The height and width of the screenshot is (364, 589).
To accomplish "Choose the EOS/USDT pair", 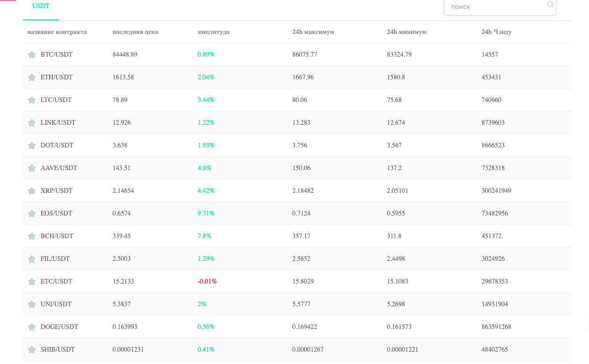I will [x=56, y=214].
